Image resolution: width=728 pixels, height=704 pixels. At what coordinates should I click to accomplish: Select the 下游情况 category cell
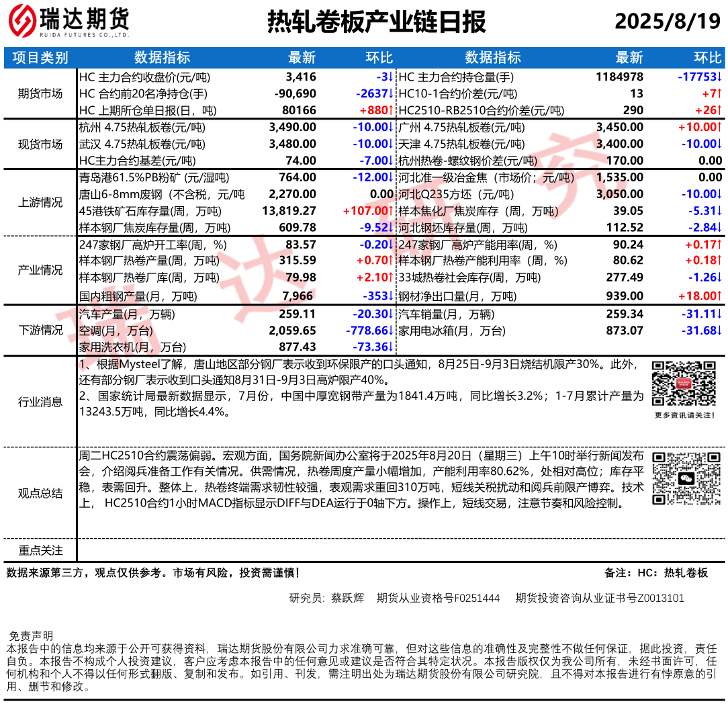click(40, 330)
